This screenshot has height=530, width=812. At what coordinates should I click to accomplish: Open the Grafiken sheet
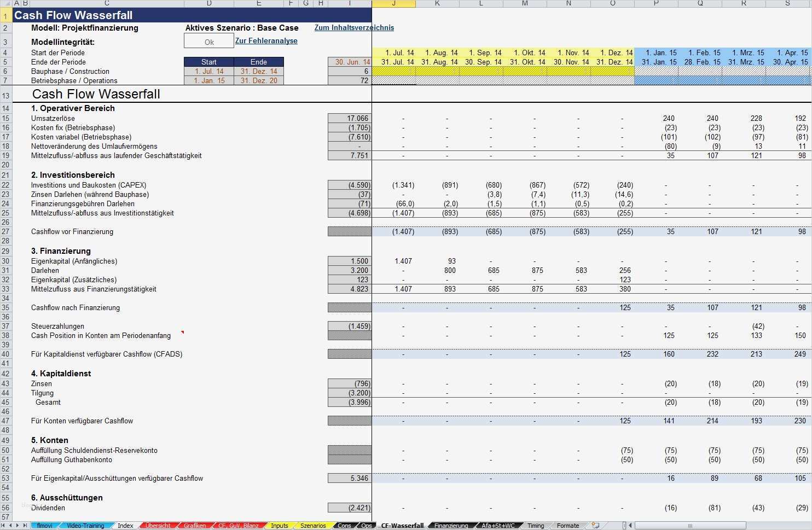pyautogui.click(x=194, y=525)
